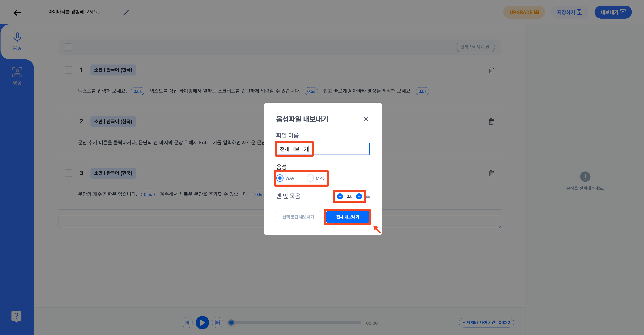Skip to the previous track
This screenshot has width=644, height=335.
tap(187, 323)
